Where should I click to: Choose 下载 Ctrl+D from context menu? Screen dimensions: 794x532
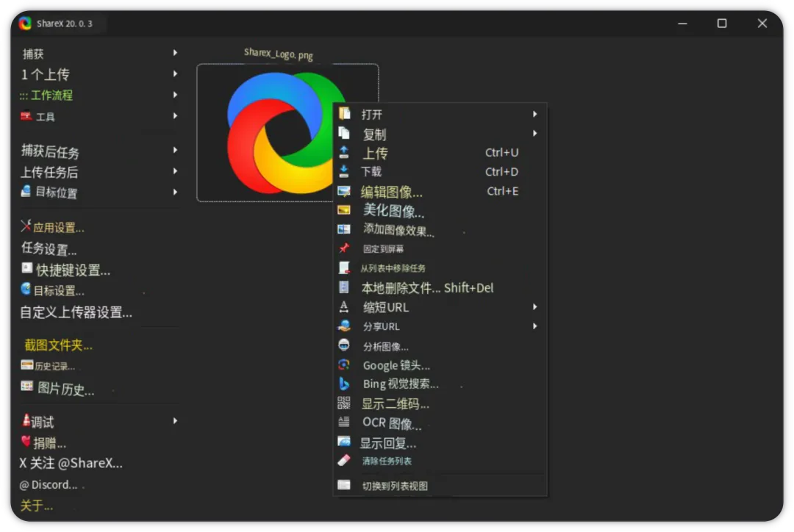click(x=440, y=172)
